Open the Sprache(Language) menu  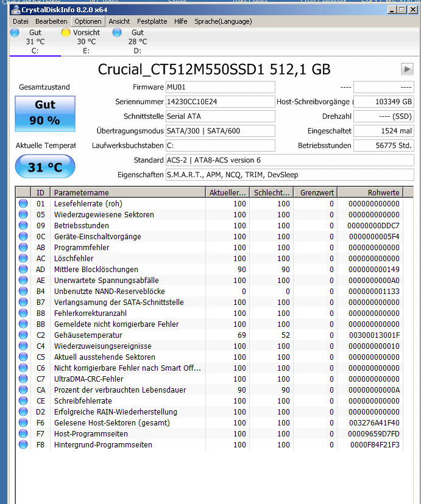(x=223, y=21)
